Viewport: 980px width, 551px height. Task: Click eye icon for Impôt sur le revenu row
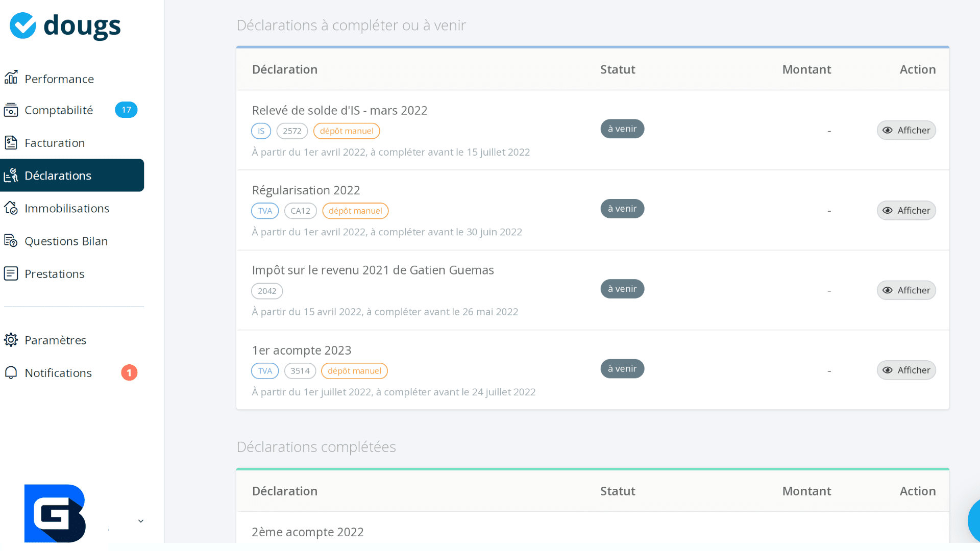pyautogui.click(x=888, y=290)
